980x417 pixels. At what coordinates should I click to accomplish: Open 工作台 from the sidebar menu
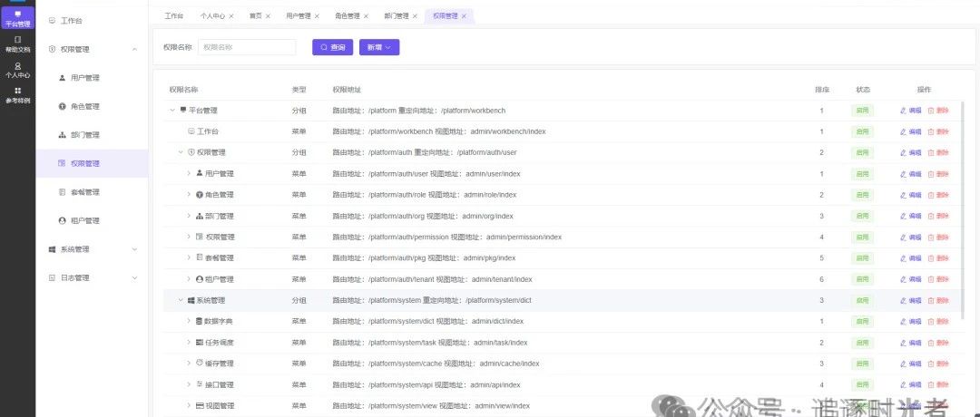click(92, 21)
